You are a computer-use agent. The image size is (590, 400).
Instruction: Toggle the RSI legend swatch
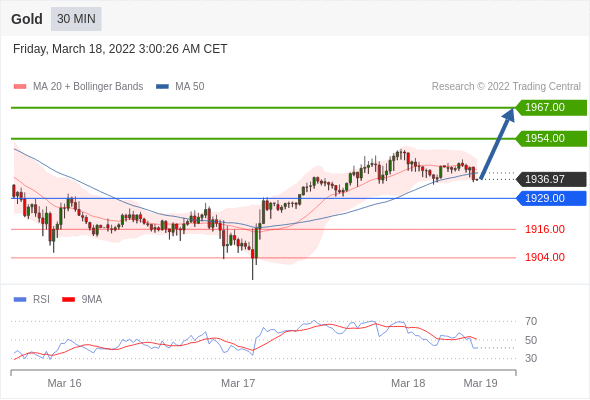[20, 300]
